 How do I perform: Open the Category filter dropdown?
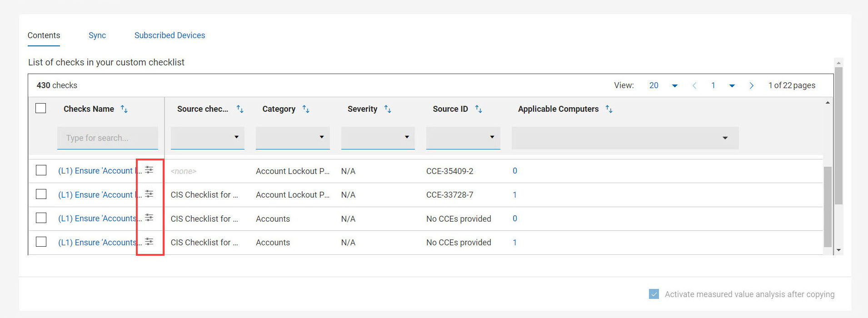(x=293, y=137)
